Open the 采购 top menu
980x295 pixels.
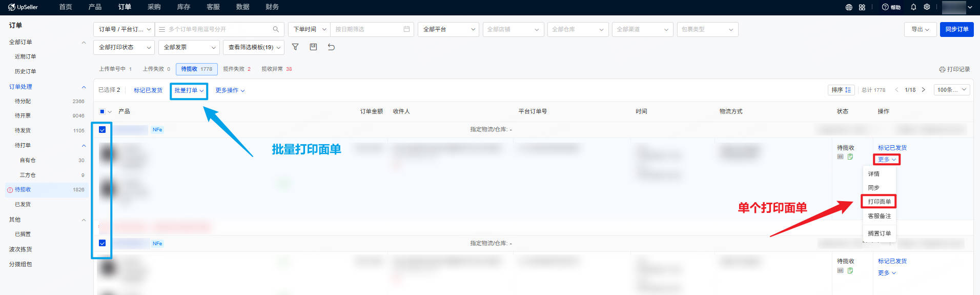click(x=154, y=7)
